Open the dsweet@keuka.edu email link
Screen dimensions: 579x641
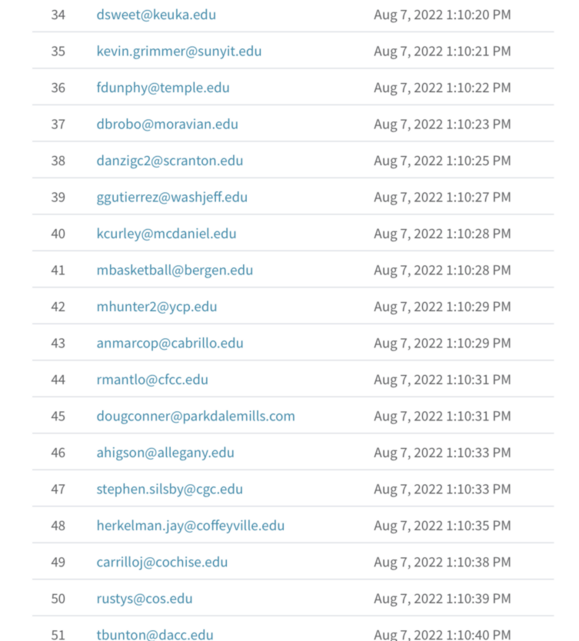(x=156, y=15)
